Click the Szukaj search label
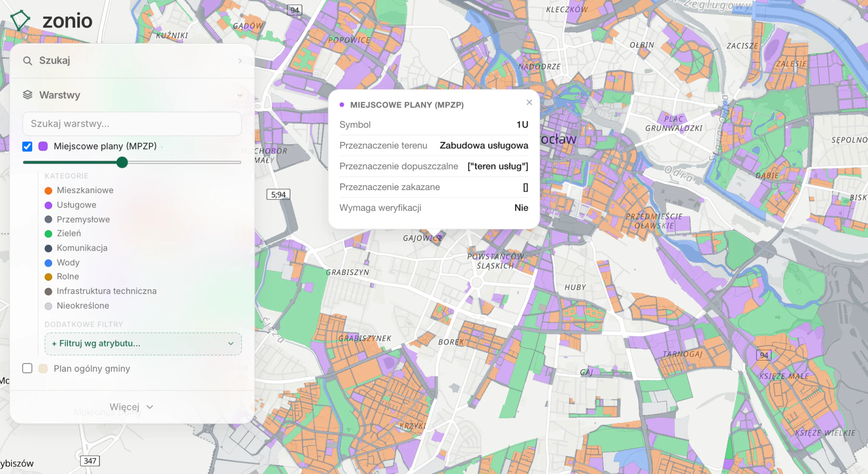The image size is (868, 474). 54,60
